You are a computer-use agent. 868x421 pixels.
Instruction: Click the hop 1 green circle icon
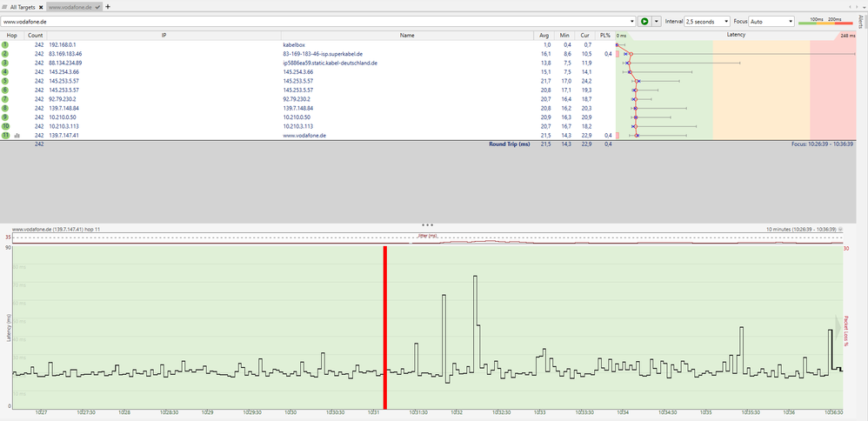(5, 43)
